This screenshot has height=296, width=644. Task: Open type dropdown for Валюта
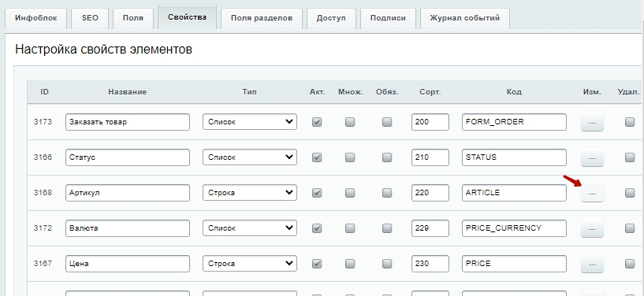click(x=250, y=228)
